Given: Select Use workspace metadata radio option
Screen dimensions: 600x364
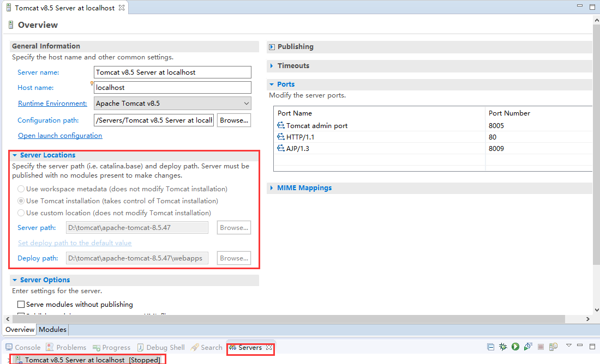Looking at the screenshot, I should click(x=21, y=189).
